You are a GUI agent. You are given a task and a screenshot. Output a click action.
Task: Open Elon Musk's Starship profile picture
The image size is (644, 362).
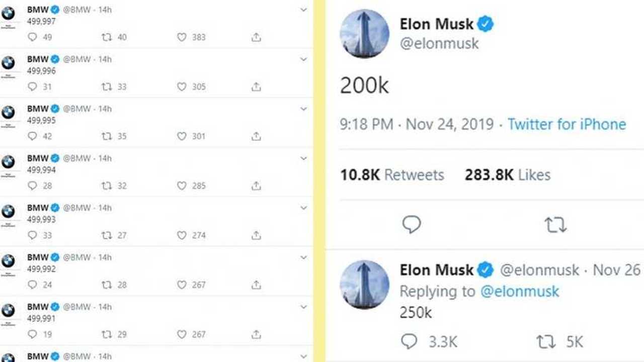pos(364,34)
